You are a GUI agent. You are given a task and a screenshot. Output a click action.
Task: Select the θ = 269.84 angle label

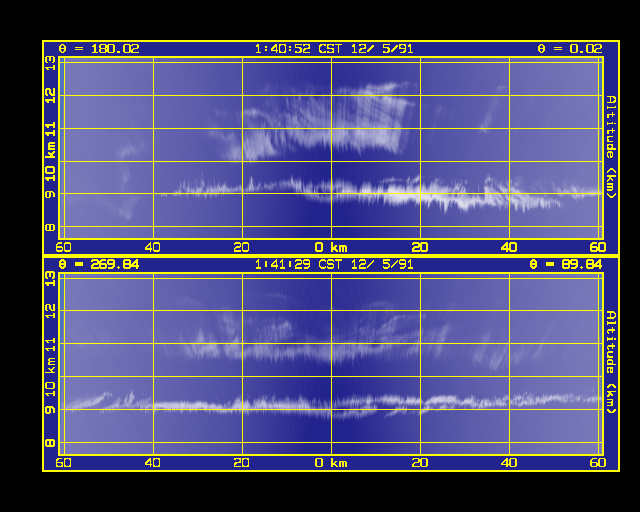coord(99,265)
